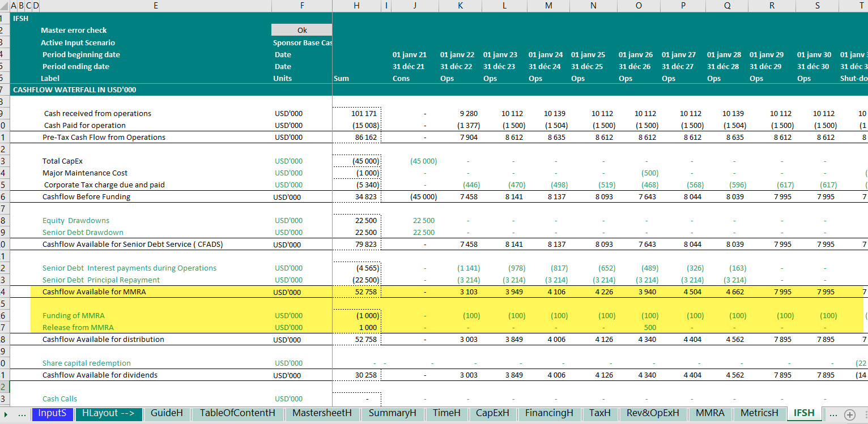Show hidden sheet tabs on the left ellipsis
868x424 pixels.
(22, 414)
